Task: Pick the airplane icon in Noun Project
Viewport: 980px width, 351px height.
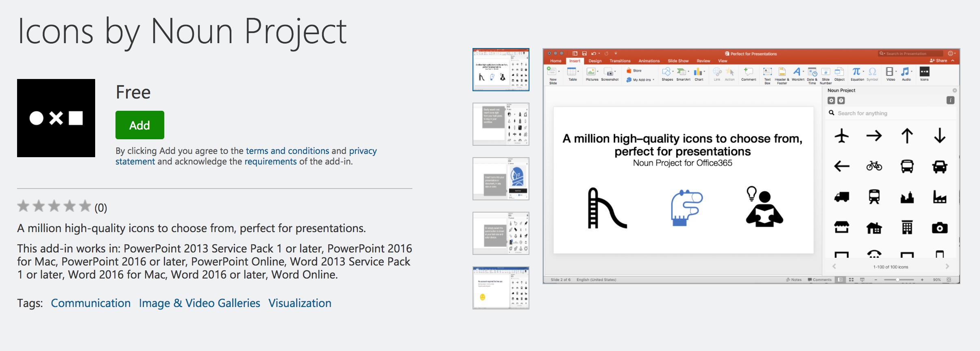Action: tap(842, 136)
